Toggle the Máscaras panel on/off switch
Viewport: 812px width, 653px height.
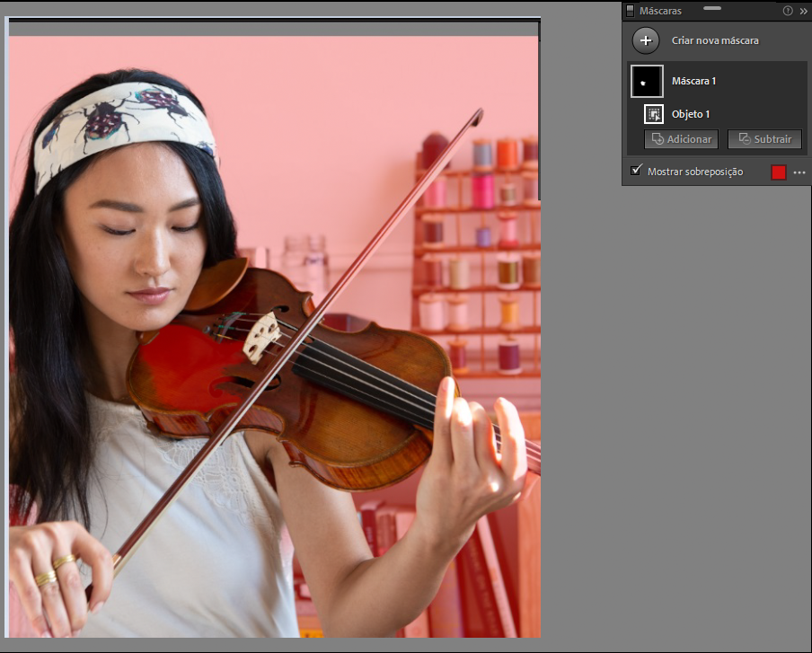[x=631, y=11]
